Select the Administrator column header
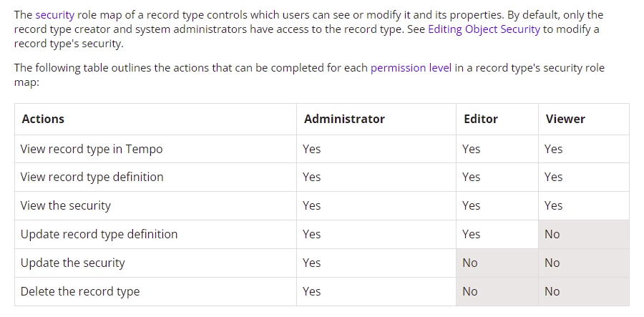Viewport: 644px width, 317px height. [x=376, y=119]
